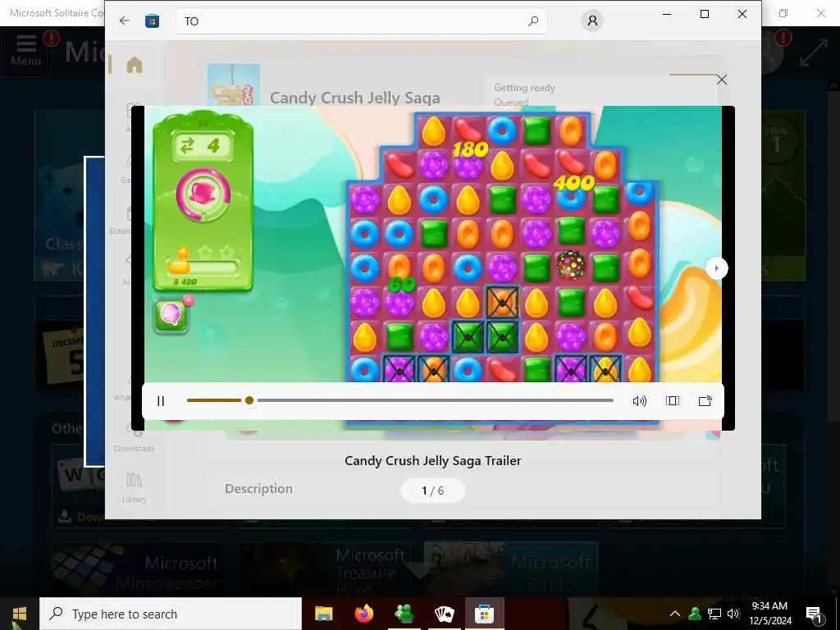Viewport: 840px width, 630px height.
Task: Click the system tray volume icon
Action: 733,614
